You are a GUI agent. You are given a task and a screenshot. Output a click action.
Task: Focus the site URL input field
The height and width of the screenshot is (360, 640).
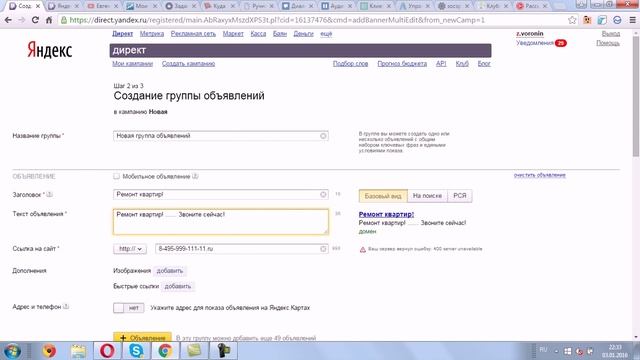(242, 249)
